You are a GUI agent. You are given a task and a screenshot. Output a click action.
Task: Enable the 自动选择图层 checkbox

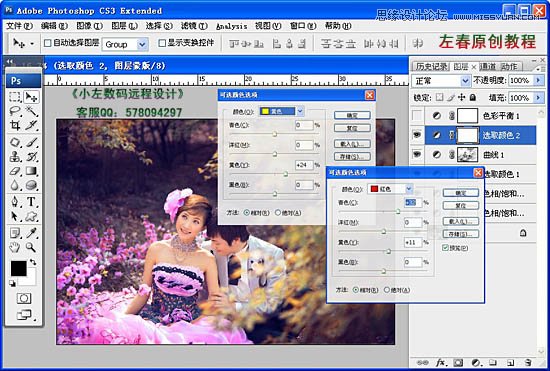[47, 43]
